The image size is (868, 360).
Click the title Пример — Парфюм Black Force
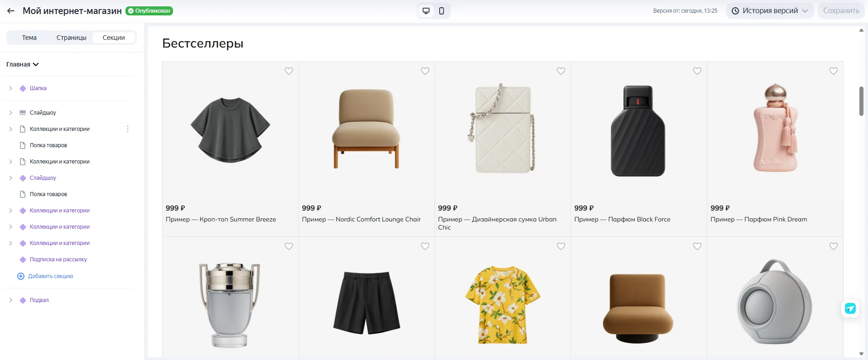(x=622, y=220)
